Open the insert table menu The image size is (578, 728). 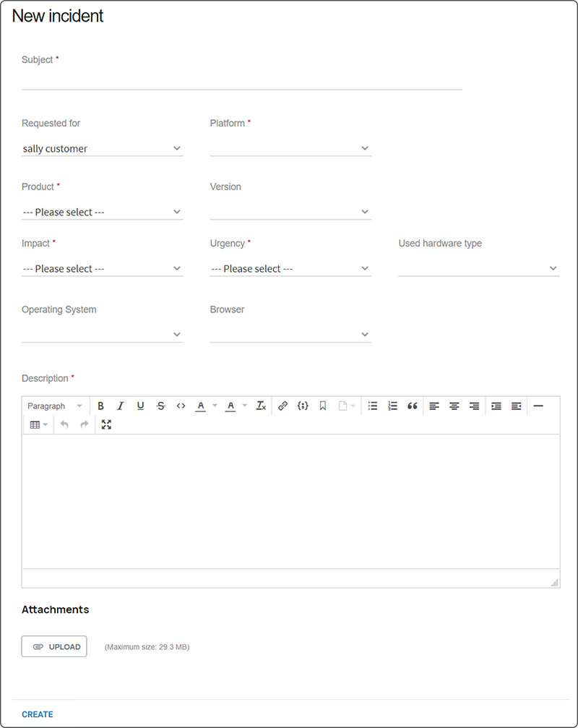(38, 424)
